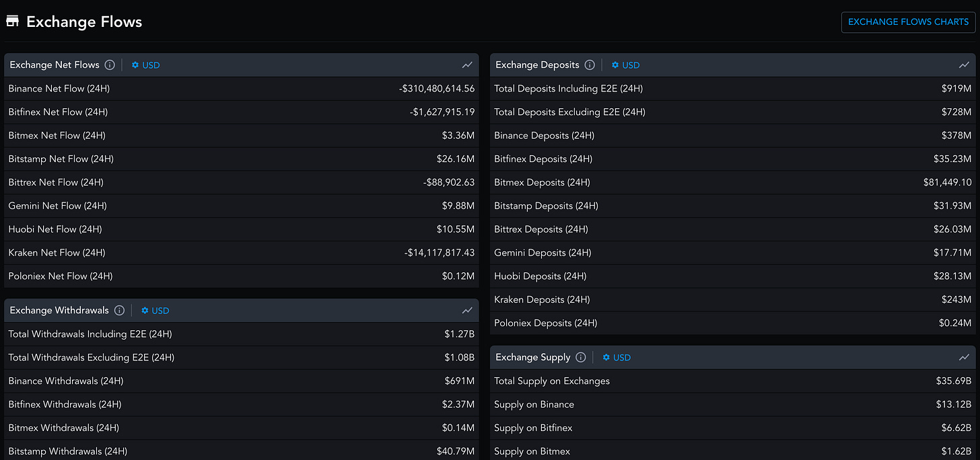Select the Poloniex Net Flow (24H) row
Screen dimensions: 980x460
[x=242, y=276]
